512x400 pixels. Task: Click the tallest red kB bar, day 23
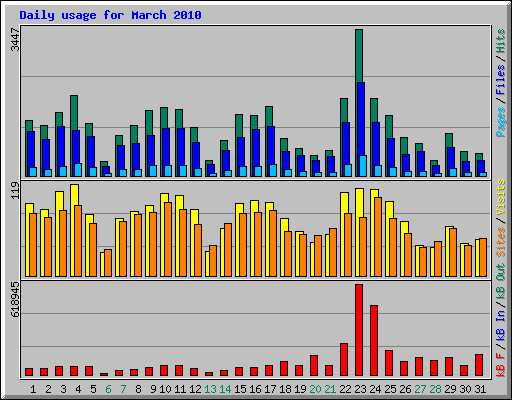pyautogui.click(x=359, y=330)
